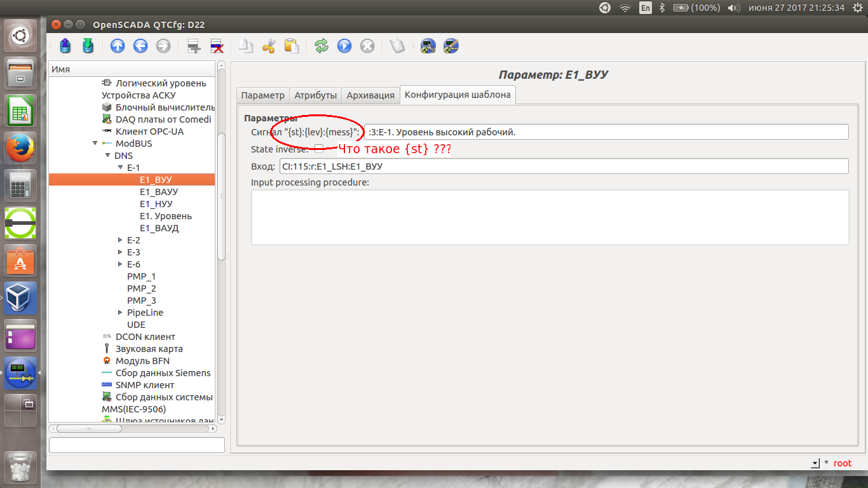
Task: Select the PMP_2 tree item
Action: pos(141,288)
